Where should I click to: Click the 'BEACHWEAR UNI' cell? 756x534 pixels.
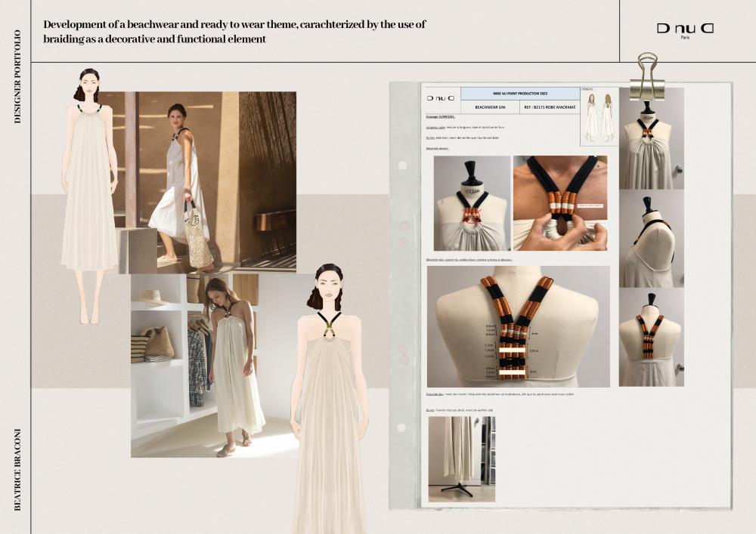[489, 108]
